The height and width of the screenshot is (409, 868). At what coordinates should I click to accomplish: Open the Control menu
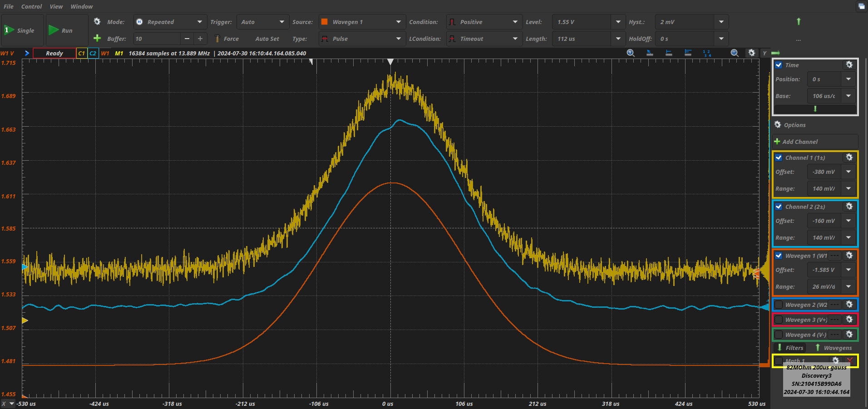click(x=31, y=6)
